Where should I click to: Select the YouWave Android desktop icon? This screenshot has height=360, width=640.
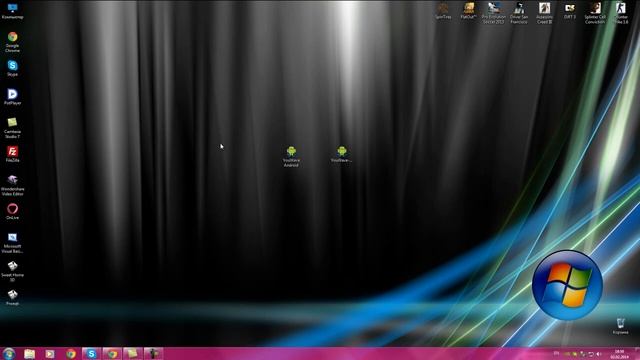click(291, 156)
